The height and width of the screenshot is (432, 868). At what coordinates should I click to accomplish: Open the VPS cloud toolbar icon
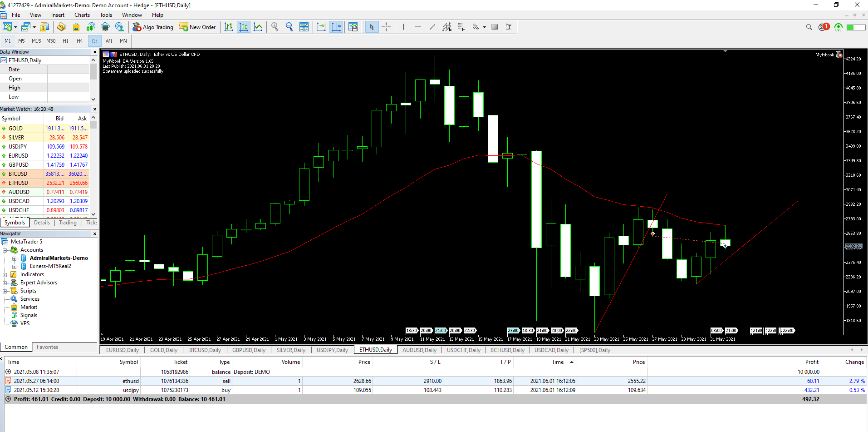coord(105,27)
